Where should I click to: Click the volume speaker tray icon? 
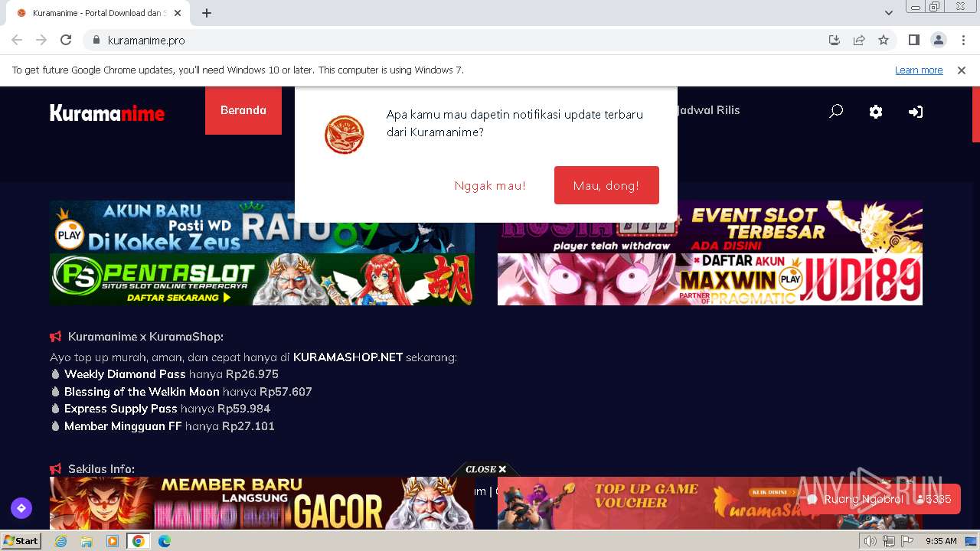tap(870, 541)
